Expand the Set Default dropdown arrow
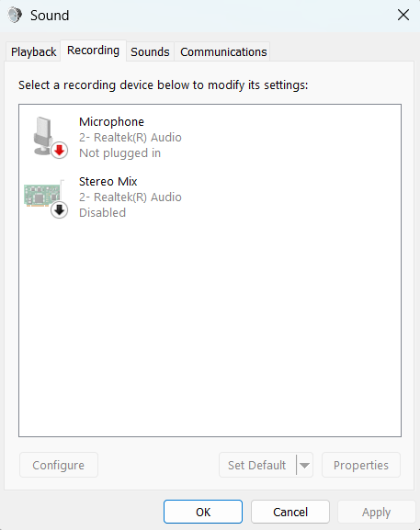This screenshot has width=420, height=530. 305,465
